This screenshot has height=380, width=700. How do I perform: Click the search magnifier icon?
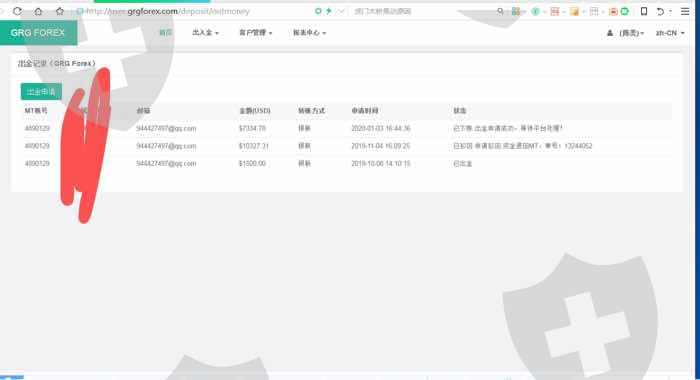pyautogui.click(x=500, y=11)
